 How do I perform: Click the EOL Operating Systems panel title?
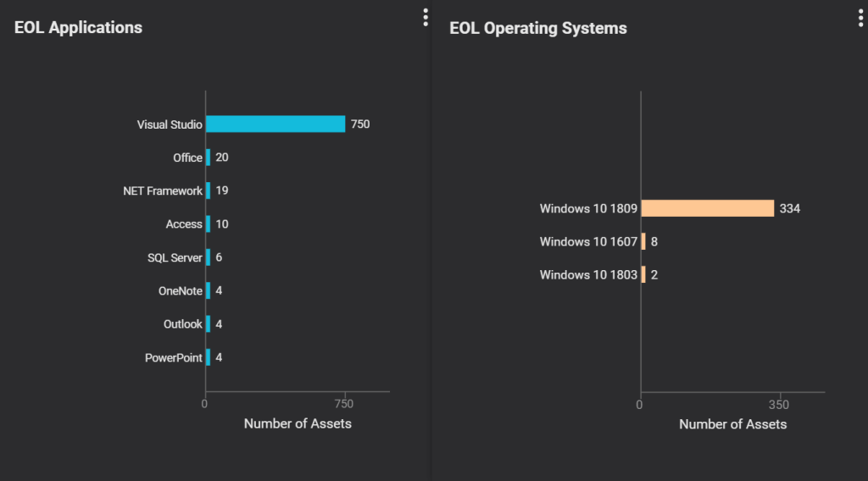click(x=537, y=28)
